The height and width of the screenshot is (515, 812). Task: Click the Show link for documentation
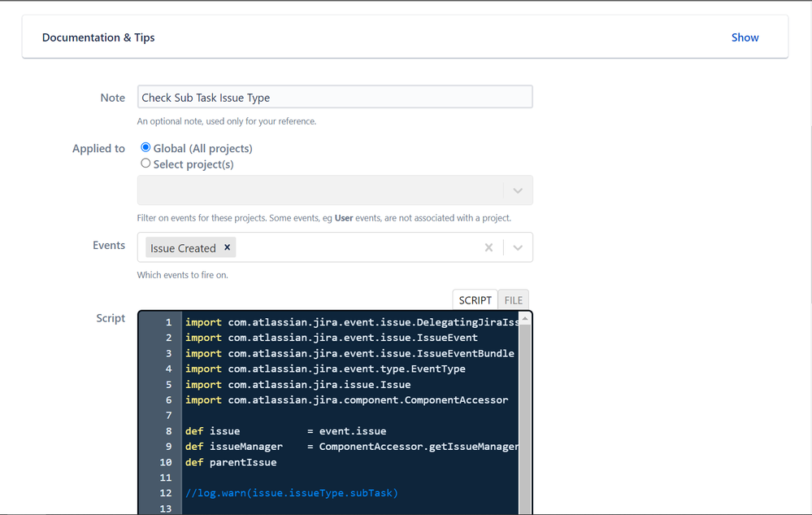click(745, 37)
